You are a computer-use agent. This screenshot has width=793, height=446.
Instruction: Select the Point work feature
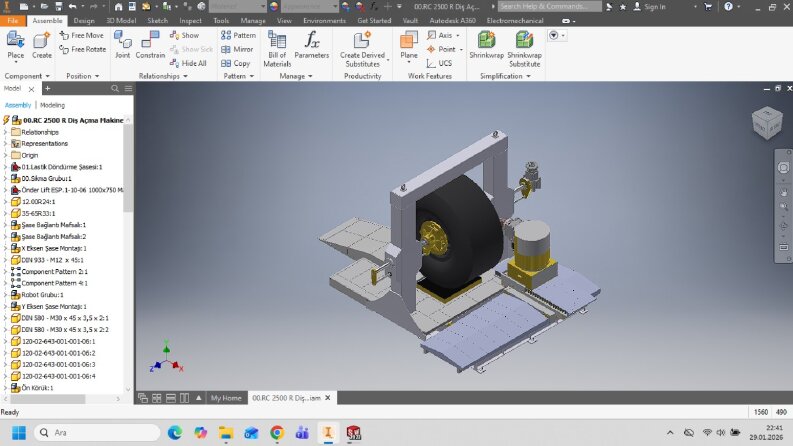(x=444, y=49)
